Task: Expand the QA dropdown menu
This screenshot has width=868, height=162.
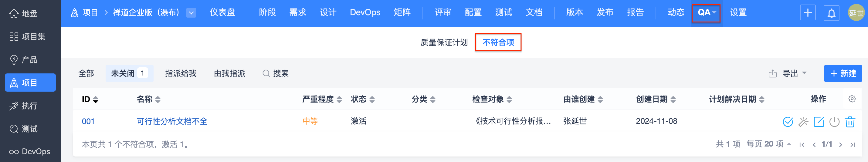Action: (706, 13)
